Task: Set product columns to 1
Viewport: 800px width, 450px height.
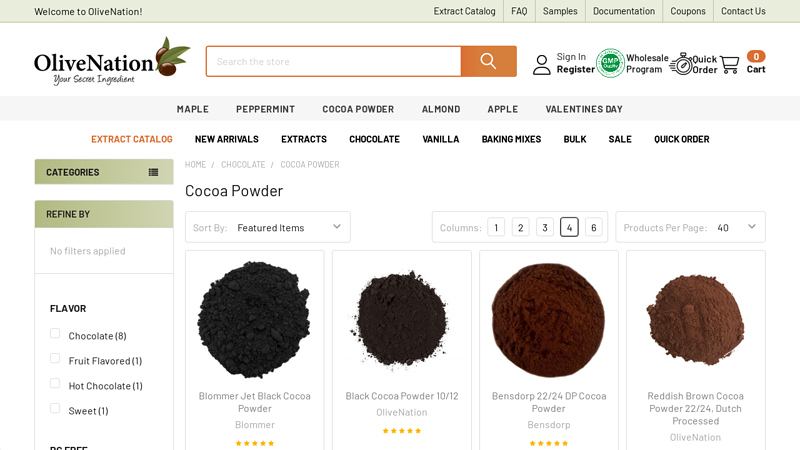Action: click(x=496, y=227)
